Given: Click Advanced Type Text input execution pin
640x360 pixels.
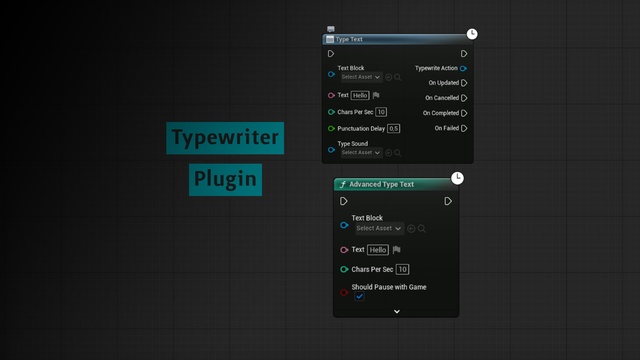Looking at the screenshot, I should pyautogui.click(x=344, y=201).
